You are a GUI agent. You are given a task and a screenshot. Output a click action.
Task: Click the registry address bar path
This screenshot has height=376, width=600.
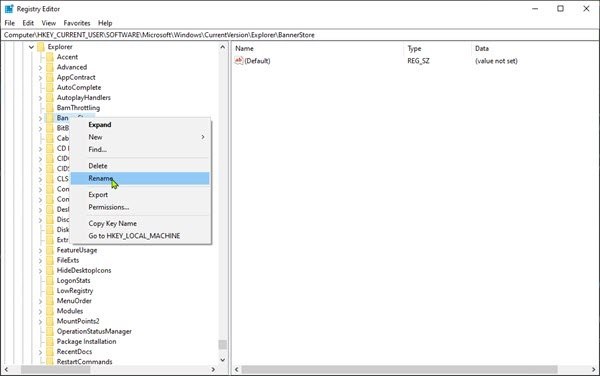tap(159, 35)
